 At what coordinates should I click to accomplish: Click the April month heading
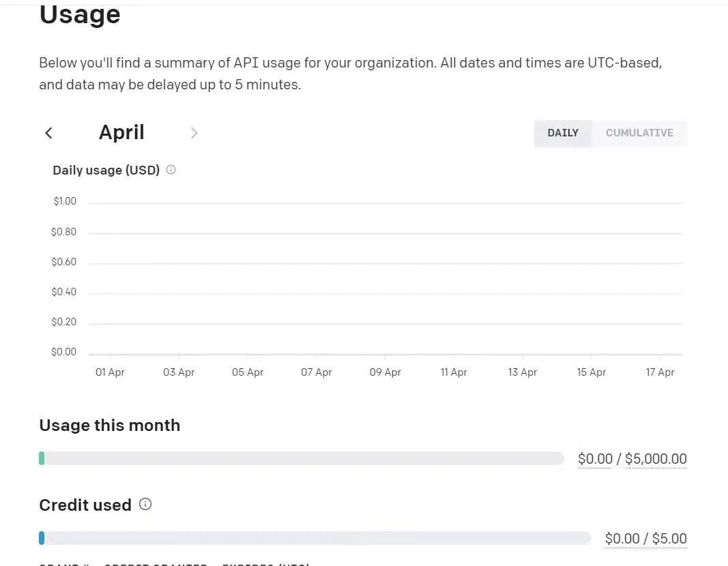coord(121,132)
